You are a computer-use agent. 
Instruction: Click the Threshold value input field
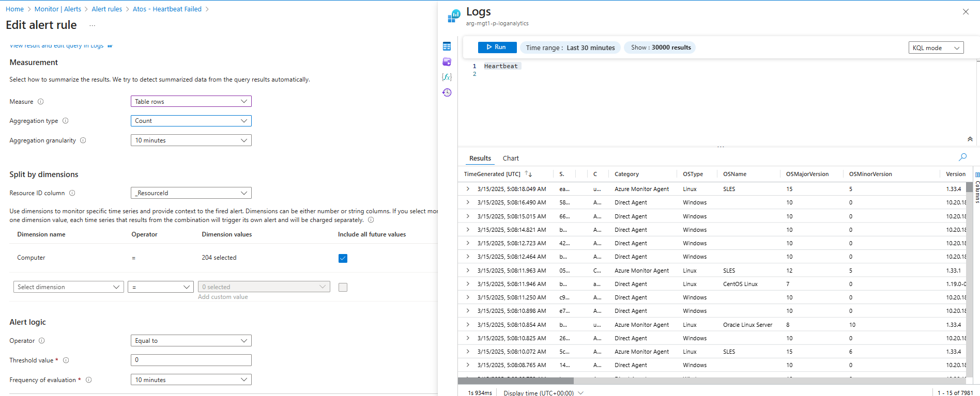coord(191,360)
